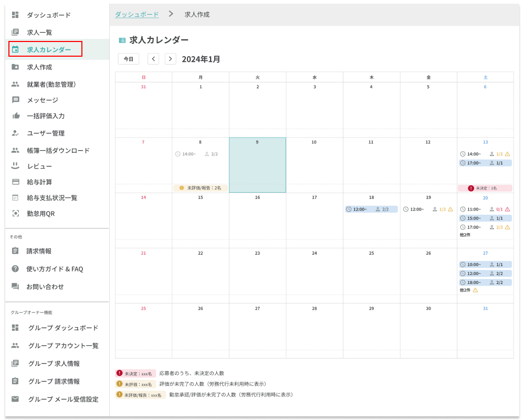Open 求人一覧 in the sidebar

coord(39,32)
